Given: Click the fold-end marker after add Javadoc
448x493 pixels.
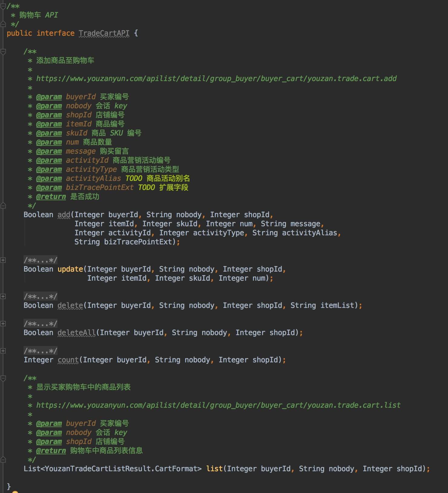Looking at the screenshot, I should point(3,206).
